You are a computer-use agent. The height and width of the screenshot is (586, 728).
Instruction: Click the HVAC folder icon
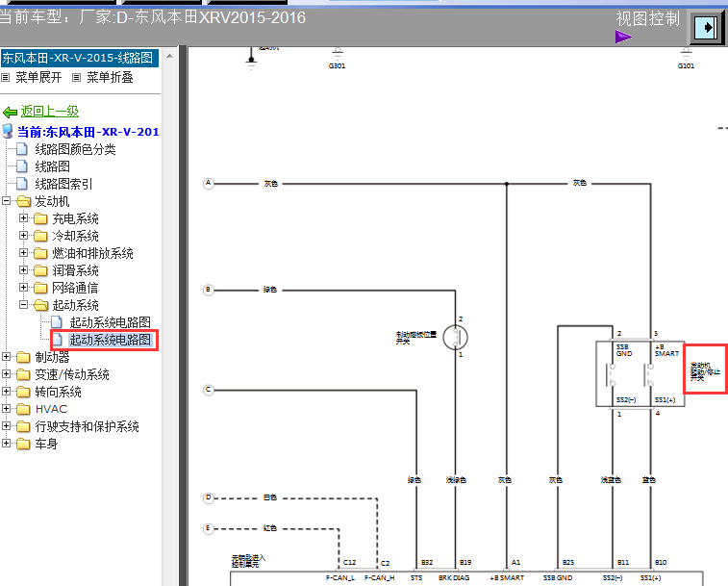pyautogui.click(x=23, y=409)
